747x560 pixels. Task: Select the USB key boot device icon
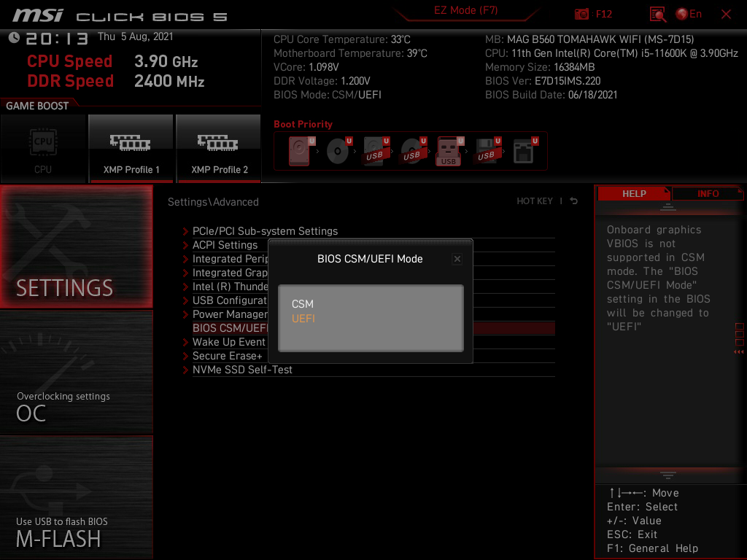point(449,152)
